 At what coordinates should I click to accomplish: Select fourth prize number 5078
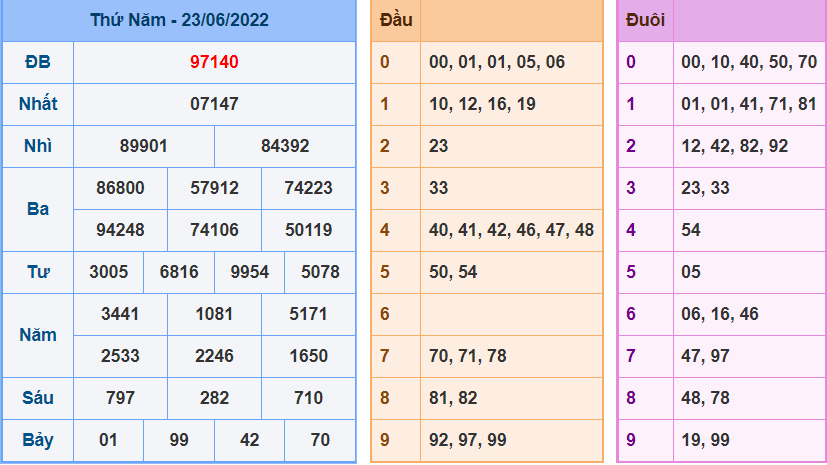(320, 272)
